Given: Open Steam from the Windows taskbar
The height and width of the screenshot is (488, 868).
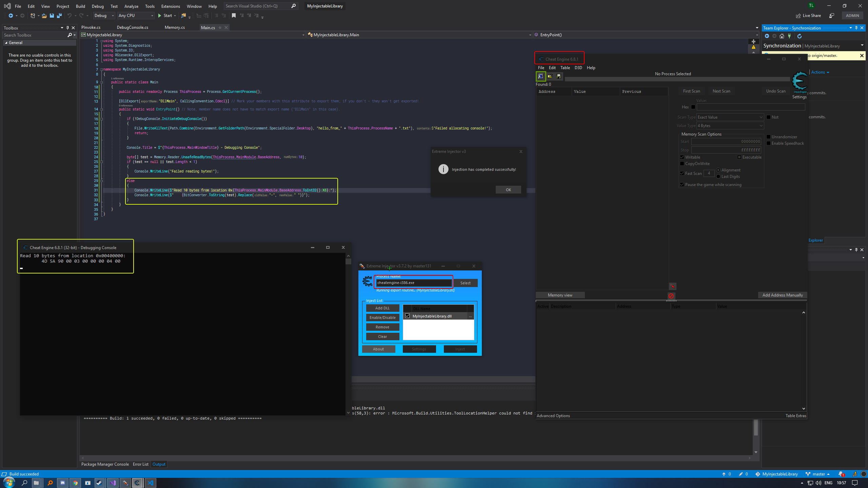Looking at the screenshot, I should [x=100, y=483].
